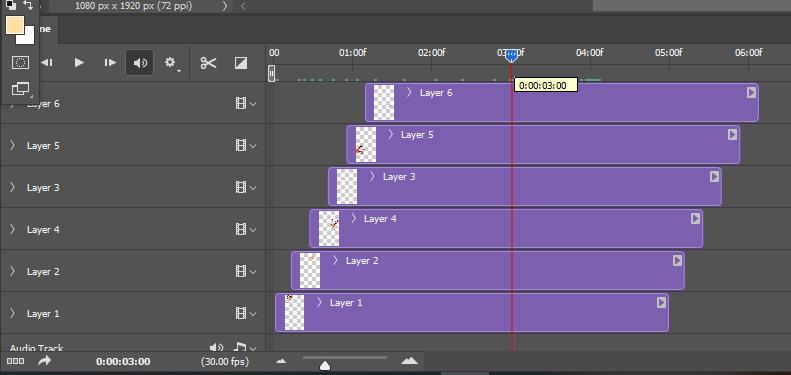This screenshot has width=791, height=375.
Task: Open the Audio Track music note menu
Action: (245, 347)
